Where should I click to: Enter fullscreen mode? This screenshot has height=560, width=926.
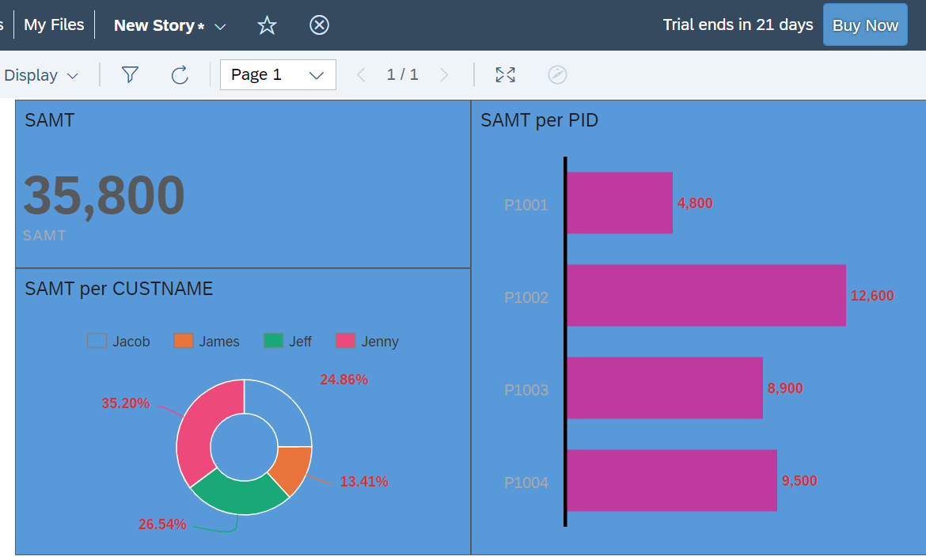(505, 74)
